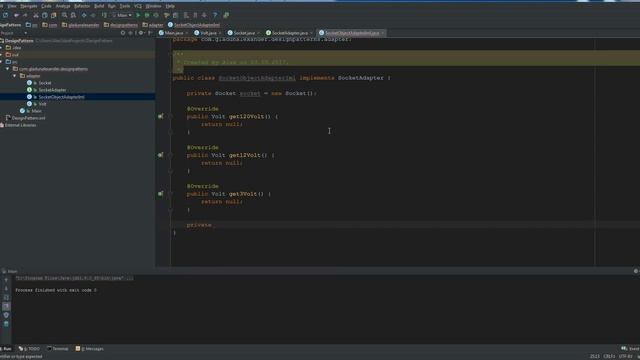Click the print icon in Run panel
Viewport: 640px width, 360px height.
pyautogui.click(x=6, y=315)
